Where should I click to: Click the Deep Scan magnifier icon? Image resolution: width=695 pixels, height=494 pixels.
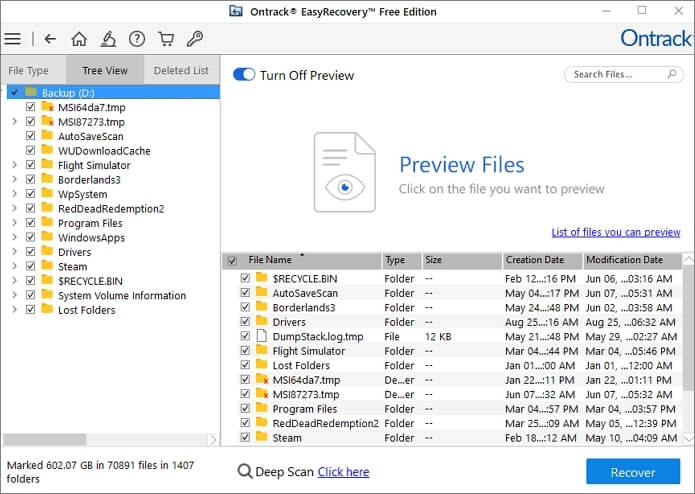245,472
